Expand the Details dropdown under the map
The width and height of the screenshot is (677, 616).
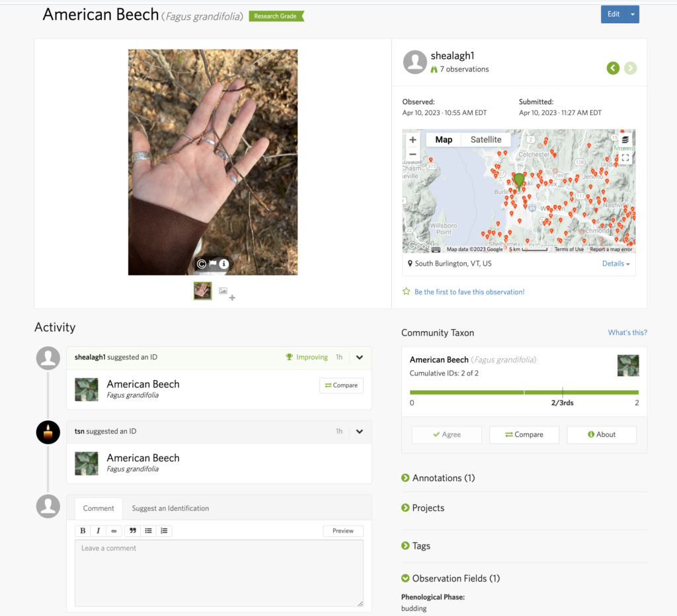pos(616,264)
